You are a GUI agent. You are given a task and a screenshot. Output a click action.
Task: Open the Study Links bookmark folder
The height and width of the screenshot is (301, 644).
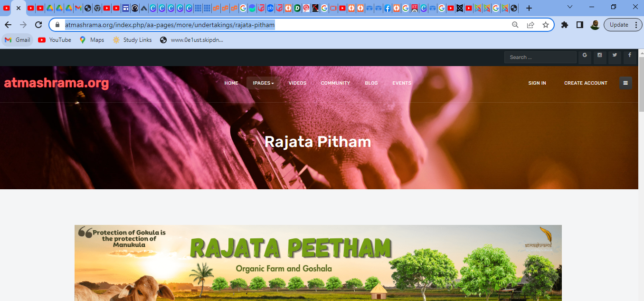[132, 40]
